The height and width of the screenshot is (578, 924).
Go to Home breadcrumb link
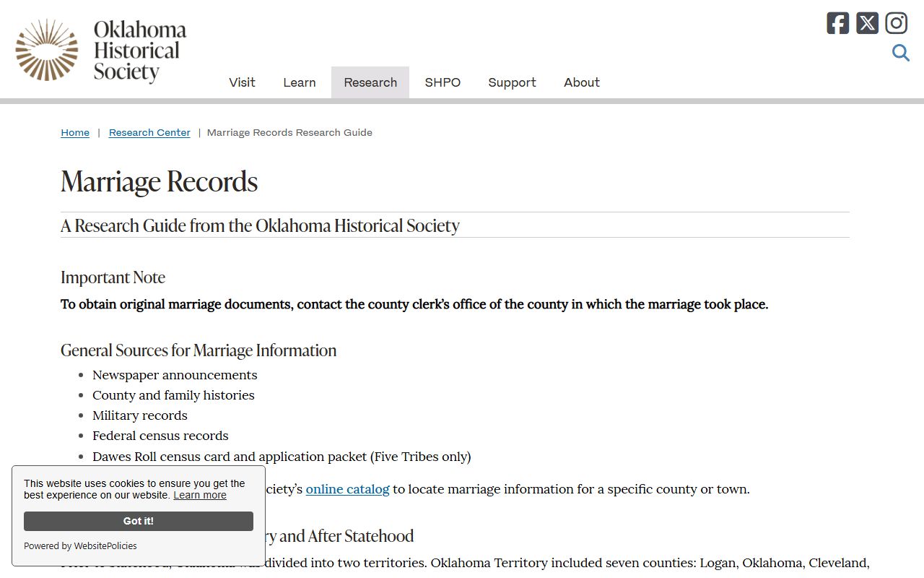[75, 132]
